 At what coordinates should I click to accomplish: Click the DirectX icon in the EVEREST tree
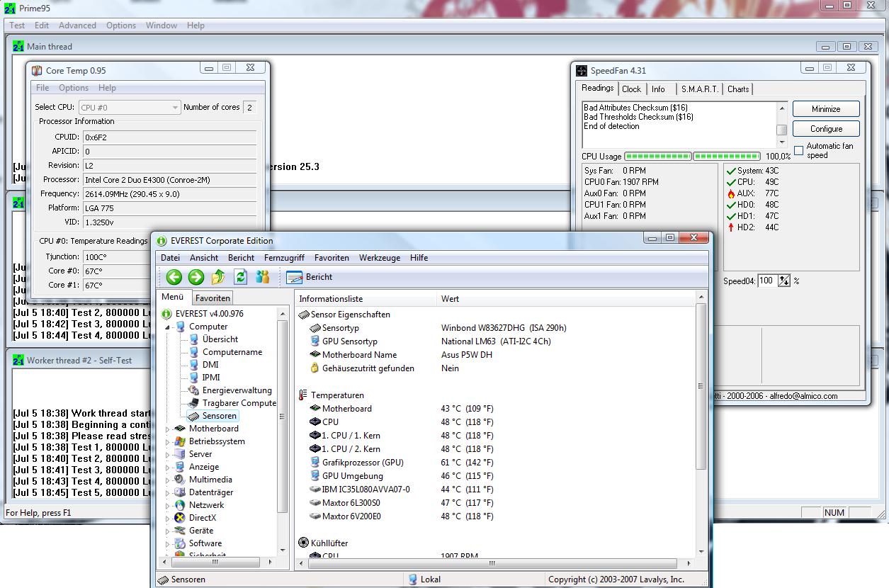coord(181,518)
